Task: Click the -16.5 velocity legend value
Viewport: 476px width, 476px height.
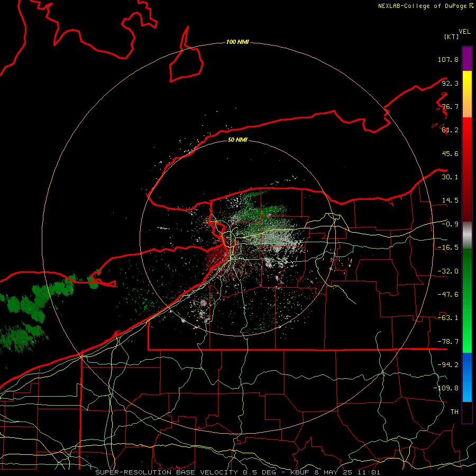Action: [x=448, y=248]
